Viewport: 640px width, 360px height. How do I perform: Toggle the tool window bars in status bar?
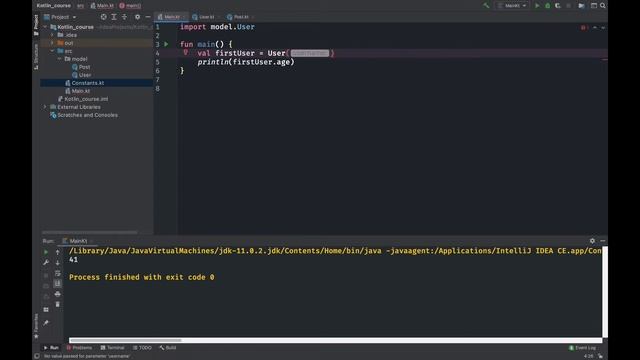[x=37, y=356]
